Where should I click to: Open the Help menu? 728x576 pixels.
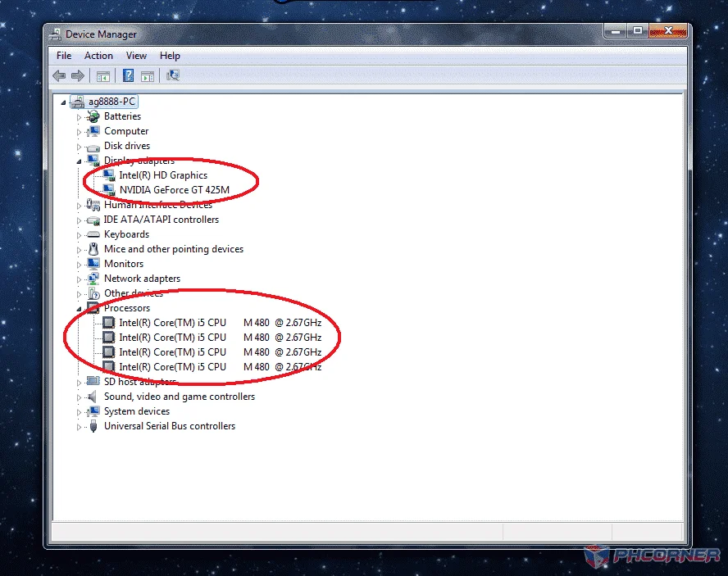(x=170, y=56)
